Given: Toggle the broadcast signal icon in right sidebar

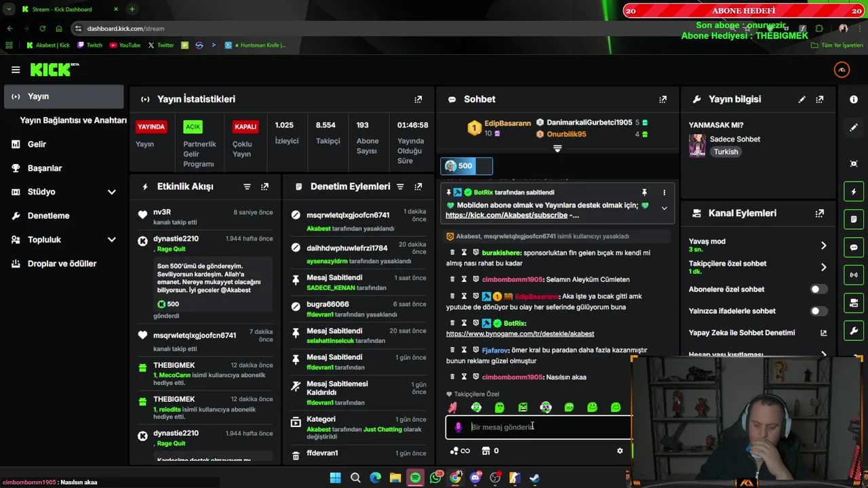Looking at the screenshot, I should click(854, 275).
